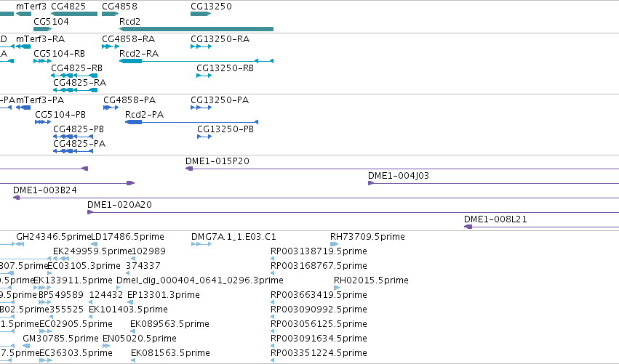
Task: Select the RP003138719.5prime EST label
Action: (x=319, y=251)
